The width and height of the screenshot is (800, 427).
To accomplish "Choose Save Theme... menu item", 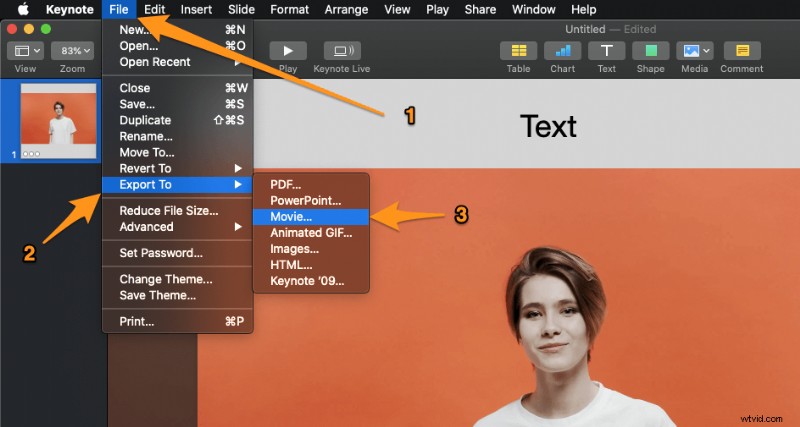I will (x=178, y=295).
